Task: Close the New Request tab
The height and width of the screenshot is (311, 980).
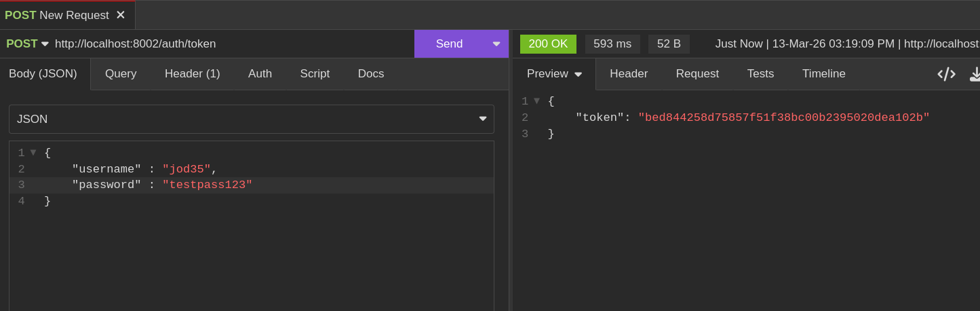Action: click(x=121, y=15)
